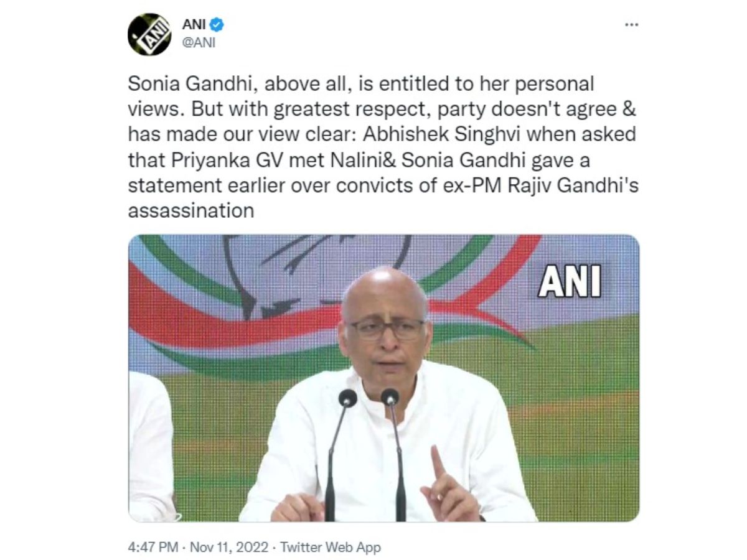
Task: Click the partially visible person at left edge
Action: click(x=151, y=445)
